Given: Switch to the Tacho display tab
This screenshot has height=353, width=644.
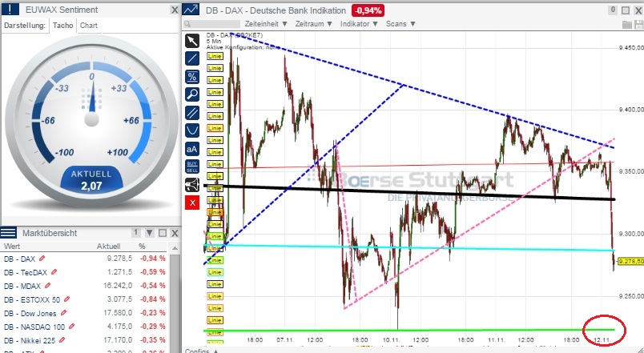Looking at the screenshot, I should point(62,26).
